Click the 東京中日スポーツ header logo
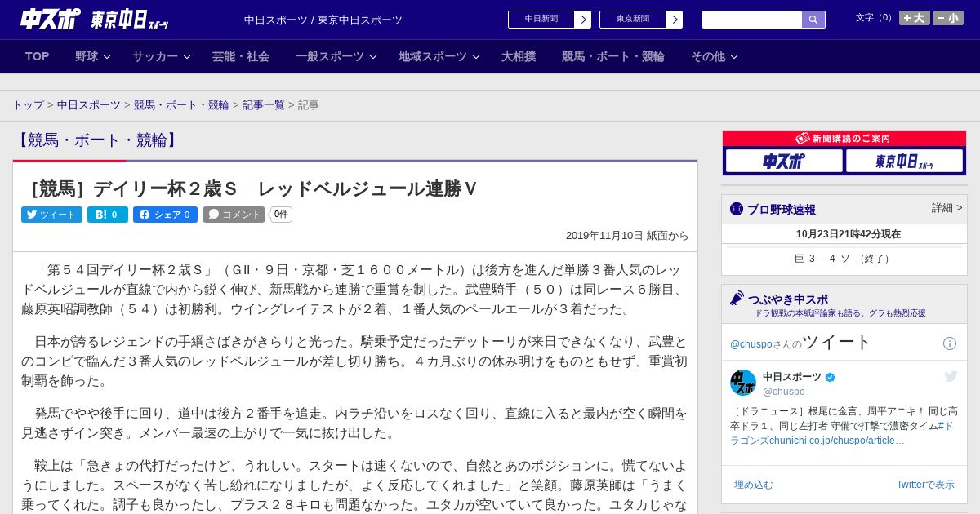Viewport: 980px width, 514px height. click(130, 19)
